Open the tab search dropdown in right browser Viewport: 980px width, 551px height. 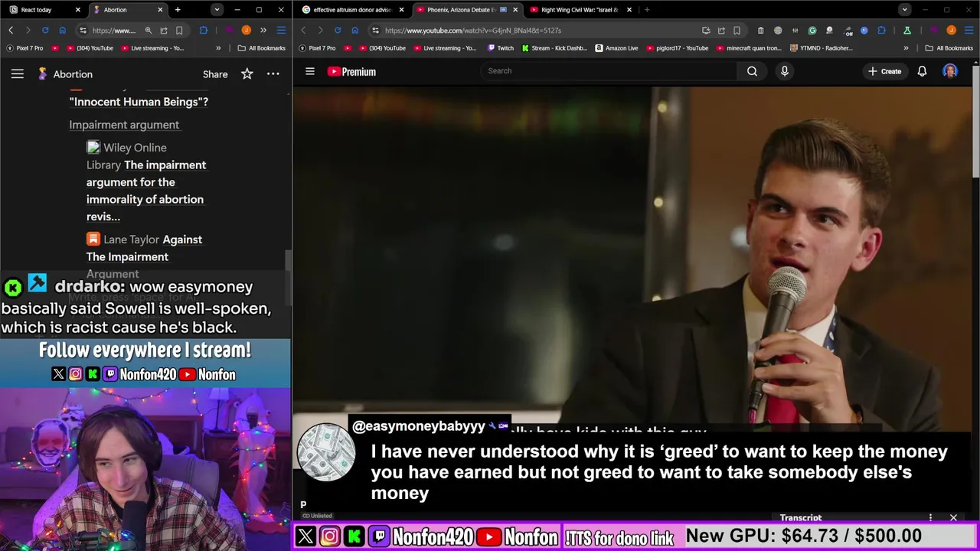click(x=905, y=10)
